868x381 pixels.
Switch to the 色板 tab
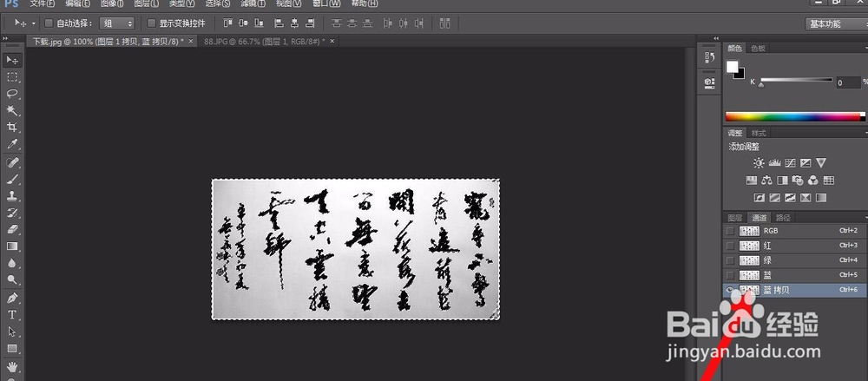coord(758,49)
